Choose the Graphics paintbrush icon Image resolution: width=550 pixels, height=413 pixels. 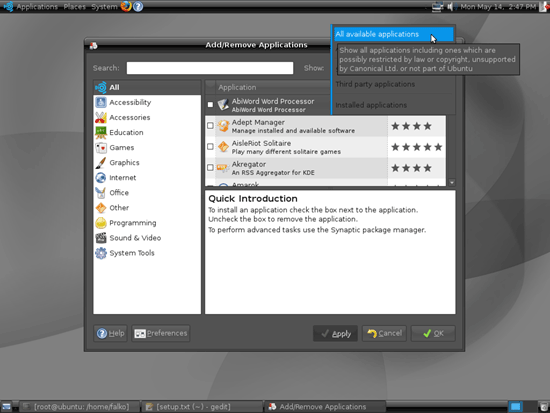click(101, 162)
